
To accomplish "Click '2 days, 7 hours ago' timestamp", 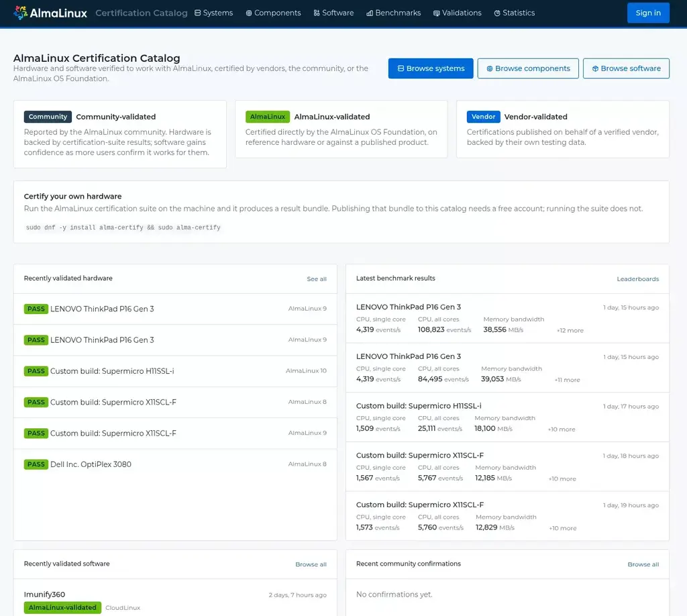I will pyautogui.click(x=297, y=595).
